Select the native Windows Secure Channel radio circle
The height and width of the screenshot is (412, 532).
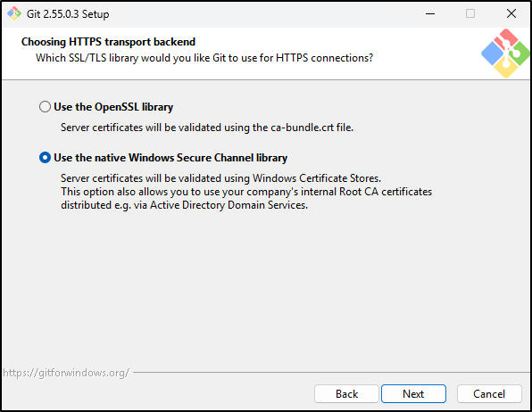click(x=45, y=158)
